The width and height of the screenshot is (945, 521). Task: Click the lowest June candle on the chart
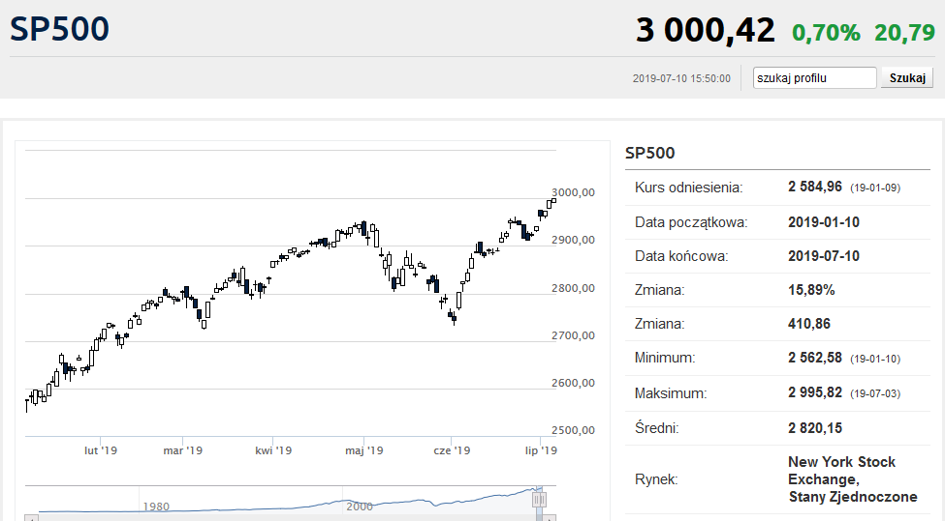[453, 317]
